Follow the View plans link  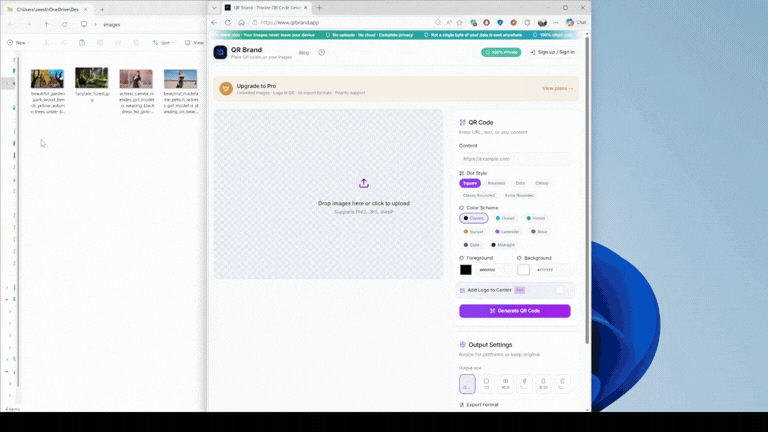coord(557,88)
